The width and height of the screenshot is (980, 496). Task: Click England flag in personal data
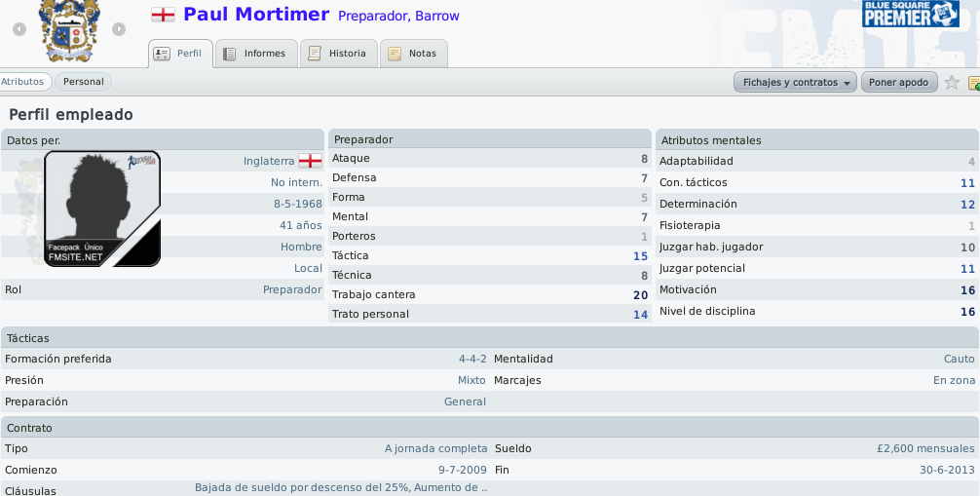point(310,161)
